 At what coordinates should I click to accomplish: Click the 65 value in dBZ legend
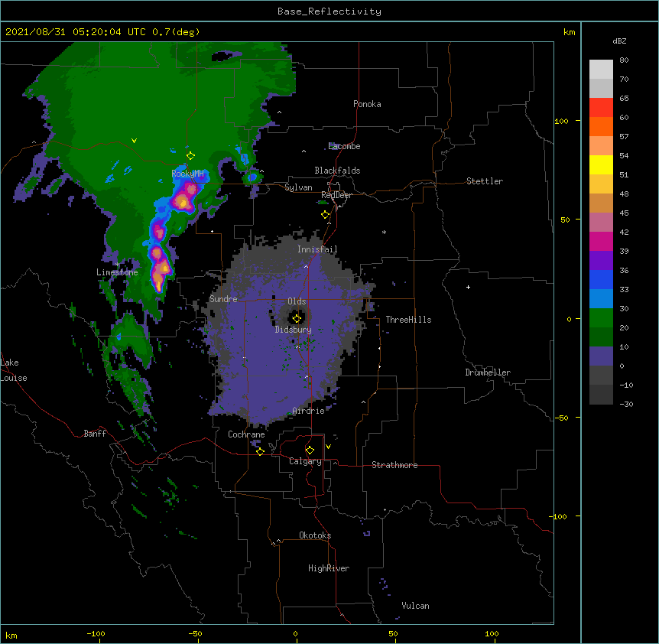[624, 98]
